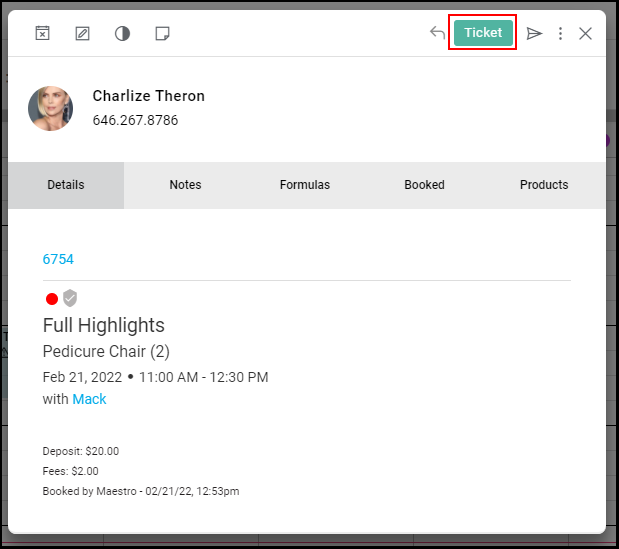The width and height of the screenshot is (619, 549).
Task: Switch to the Details tab
Action: coord(66,185)
